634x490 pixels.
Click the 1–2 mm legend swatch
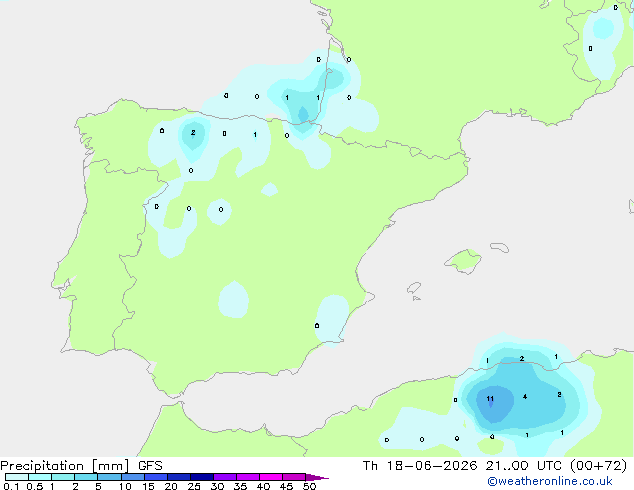[x=63, y=477]
